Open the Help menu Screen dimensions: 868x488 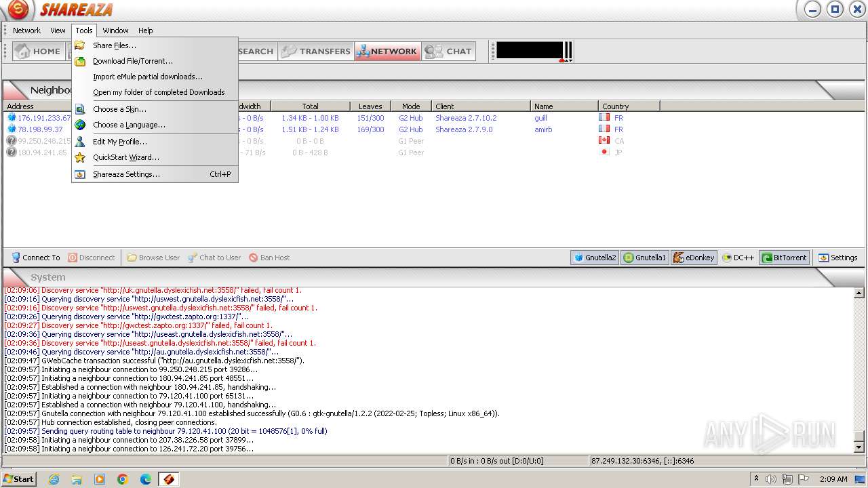pos(146,30)
